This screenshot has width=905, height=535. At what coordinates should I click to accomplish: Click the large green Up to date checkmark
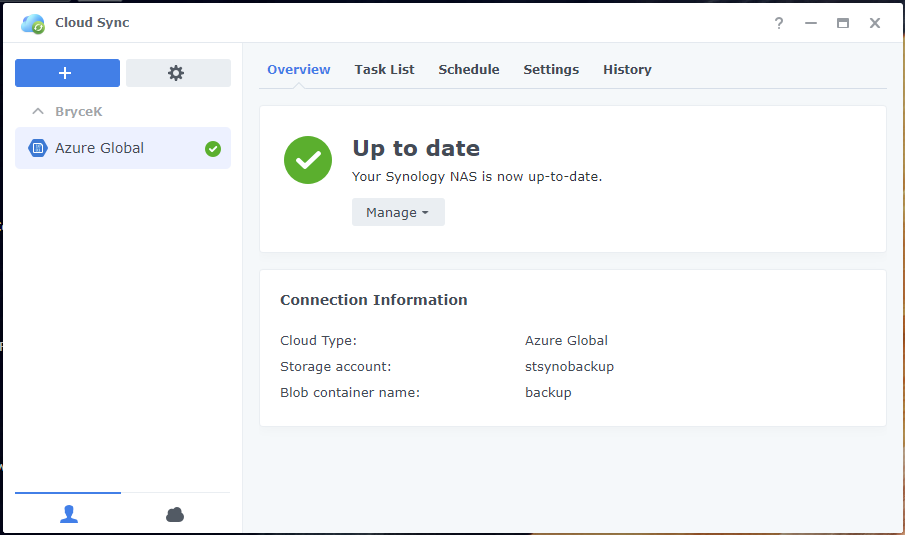(308, 160)
